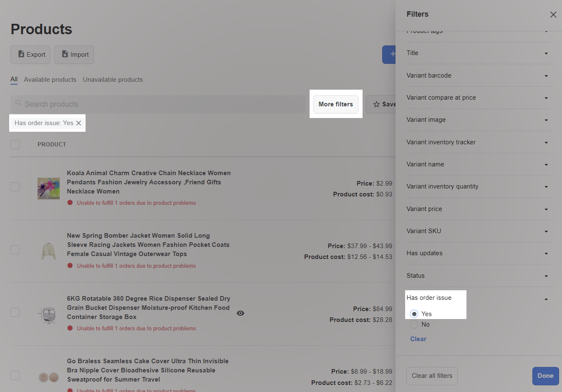Tick the select-all checkbox in the Product header
Image resolution: width=562 pixels, height=392 pixels.
(15, 145)
